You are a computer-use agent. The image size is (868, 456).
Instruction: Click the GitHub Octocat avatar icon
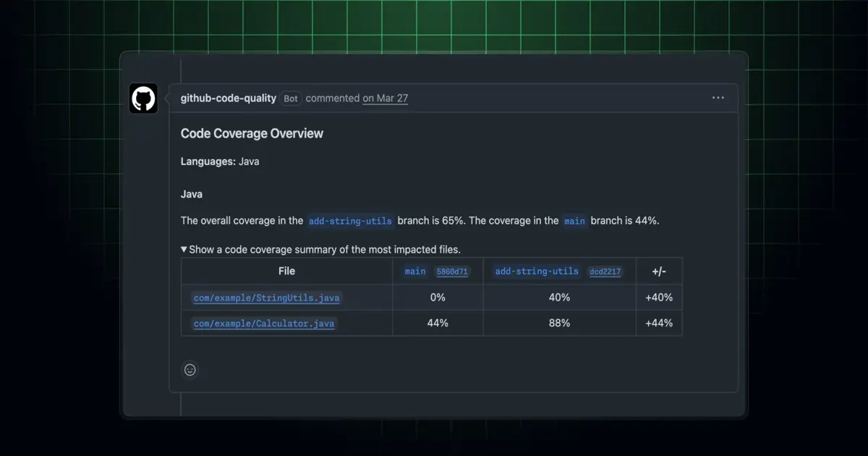click(x=143, y=98)
